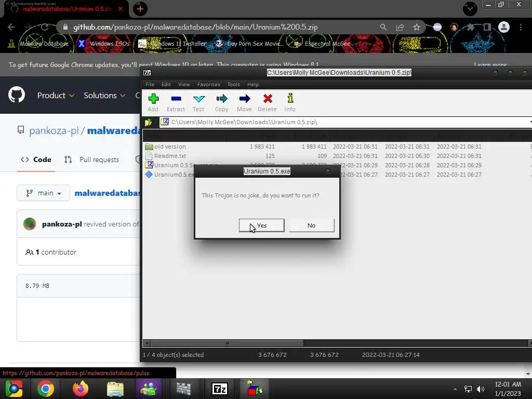Go up one folder level in 7-Zip

coord(148,122)
